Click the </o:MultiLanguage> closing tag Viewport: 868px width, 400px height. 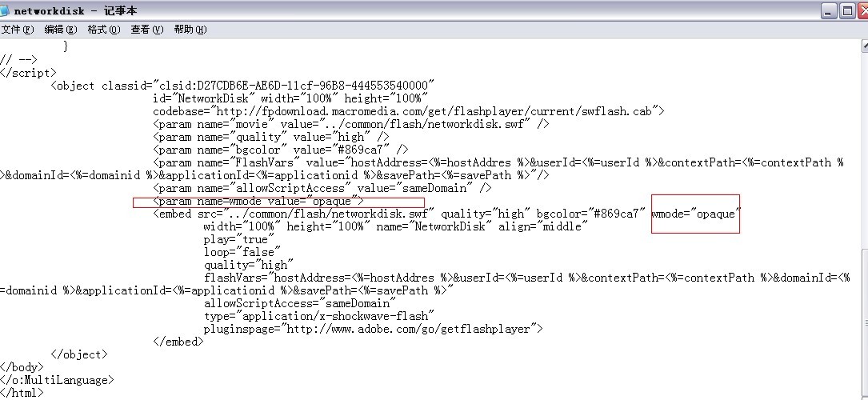pos(57,379)
